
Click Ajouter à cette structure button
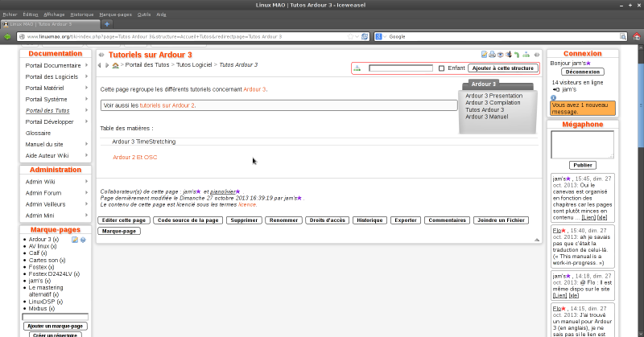point(502,68)
